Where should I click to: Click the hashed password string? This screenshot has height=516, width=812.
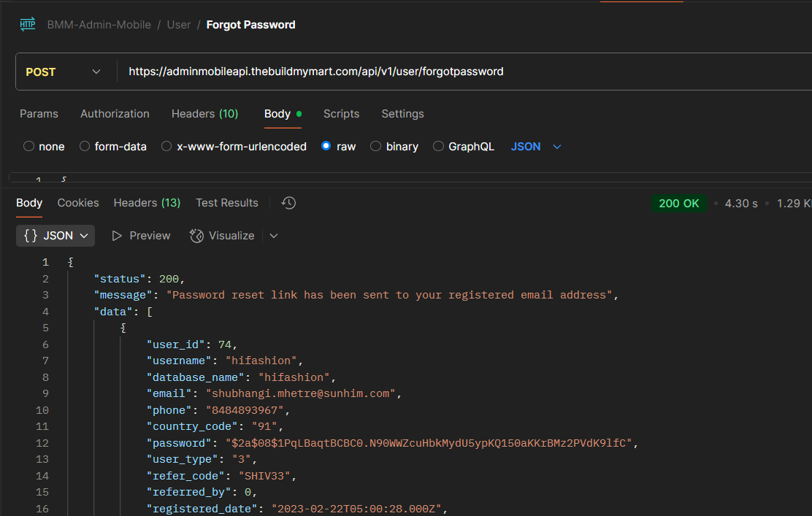[x=429, y=443]
